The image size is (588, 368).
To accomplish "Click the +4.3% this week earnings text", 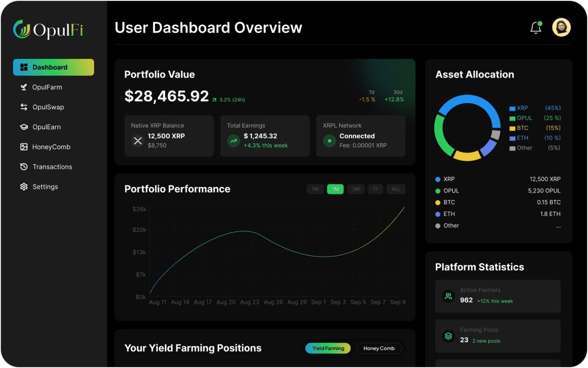I will pyautogui.click(x=266, y=146).
